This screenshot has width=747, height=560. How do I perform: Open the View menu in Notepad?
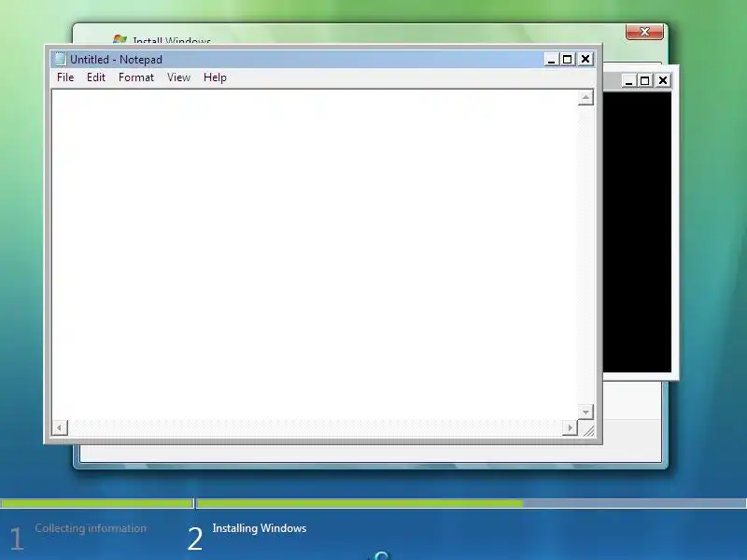(x=178, y=77)
